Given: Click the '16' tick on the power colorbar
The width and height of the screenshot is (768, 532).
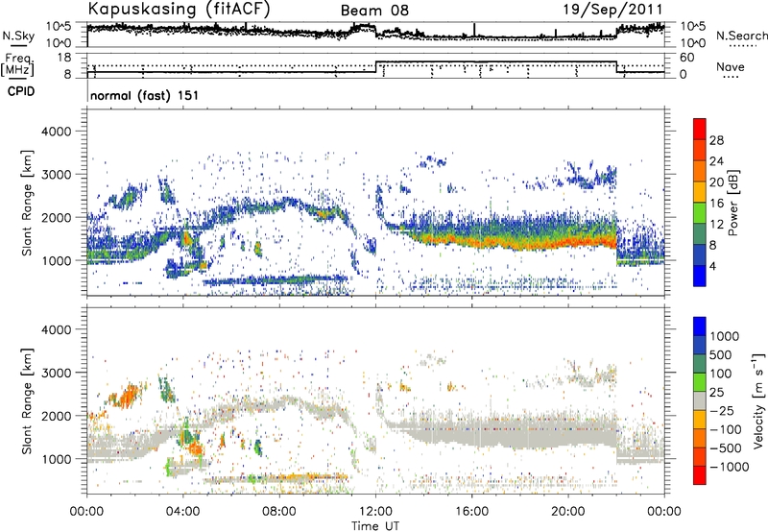Looking at the screenshot, I should [x=716, y=204].
